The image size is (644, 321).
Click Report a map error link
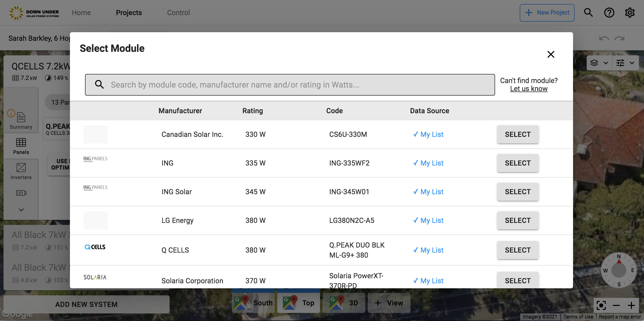(x=620, y=317)
